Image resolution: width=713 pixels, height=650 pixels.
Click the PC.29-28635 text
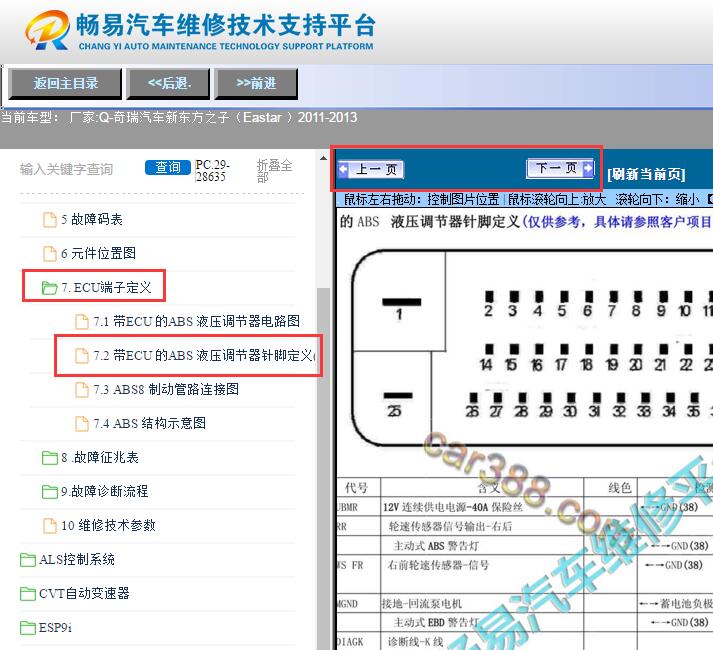tap(212, 171)
